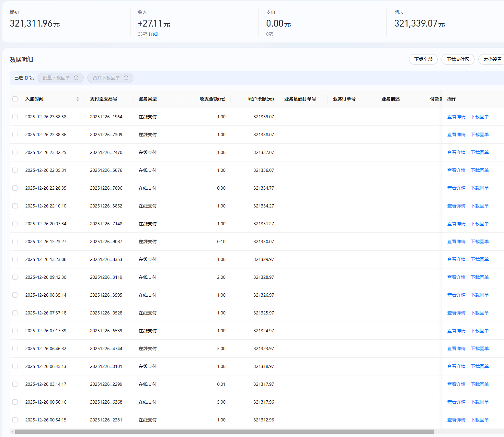Open 详细 link under income total
504x437 pixels.
tap(153, 34)
